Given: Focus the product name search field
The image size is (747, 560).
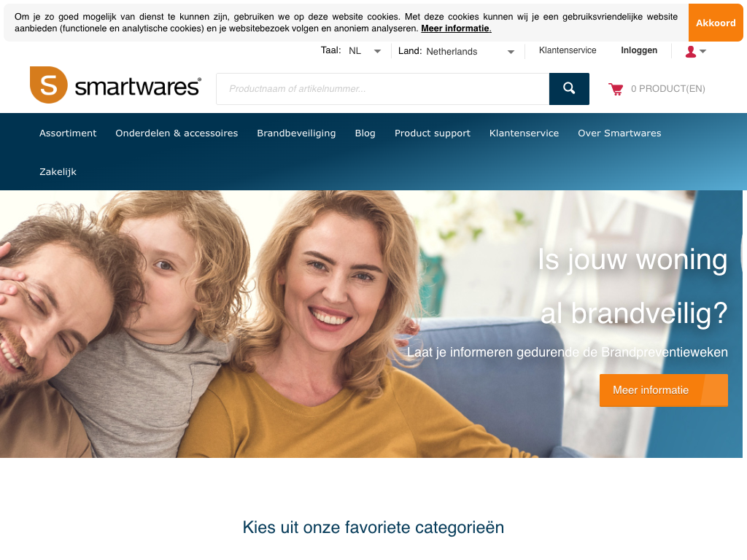Looking at the screenshot, I should [382, 89].
